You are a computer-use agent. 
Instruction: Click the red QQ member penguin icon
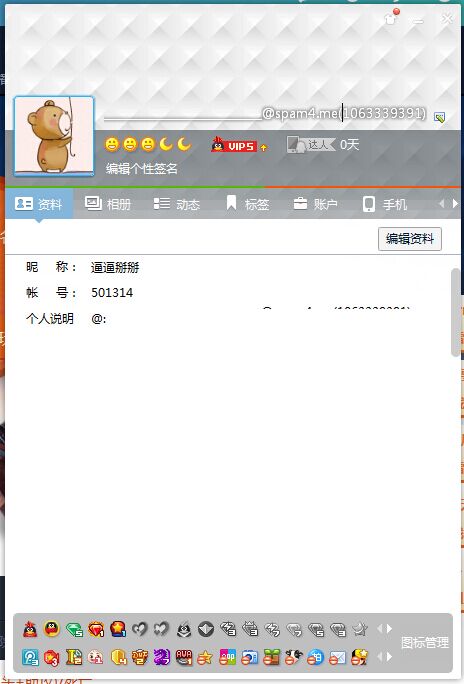point(30,629)
